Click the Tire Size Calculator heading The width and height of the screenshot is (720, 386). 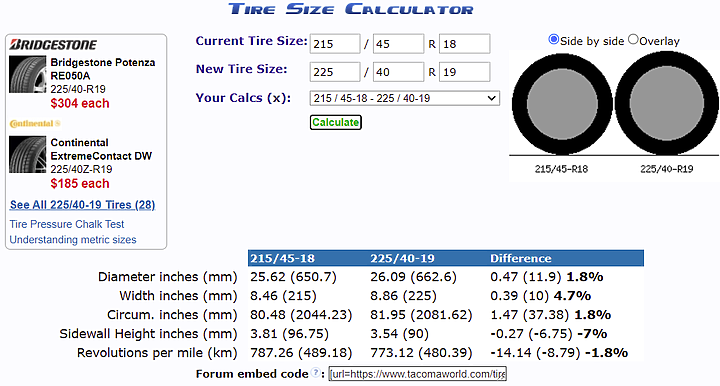(351, 9)
